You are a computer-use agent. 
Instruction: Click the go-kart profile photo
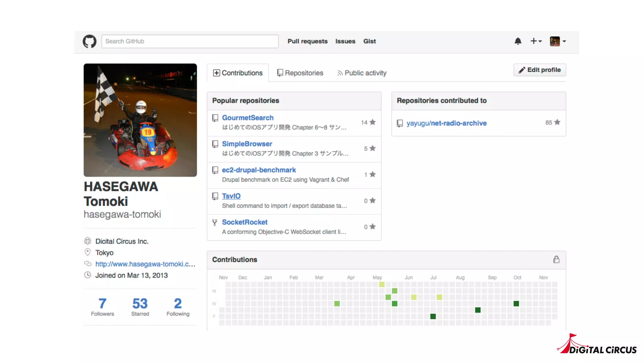click(x=140, y=120)
